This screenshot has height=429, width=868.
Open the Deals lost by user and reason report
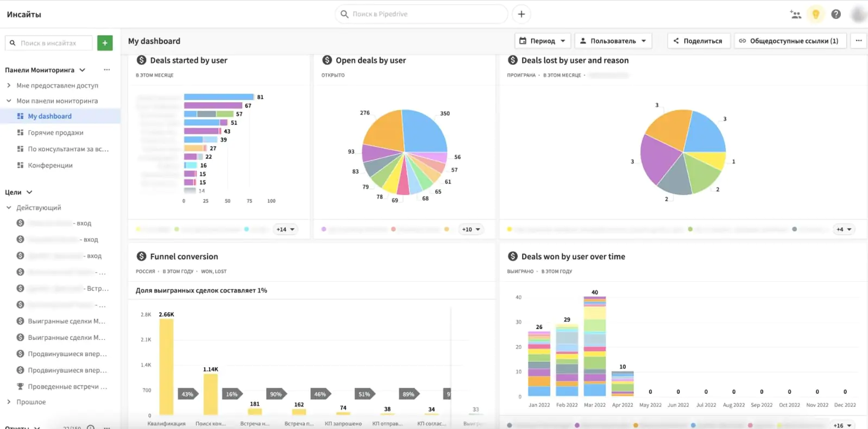575,60
